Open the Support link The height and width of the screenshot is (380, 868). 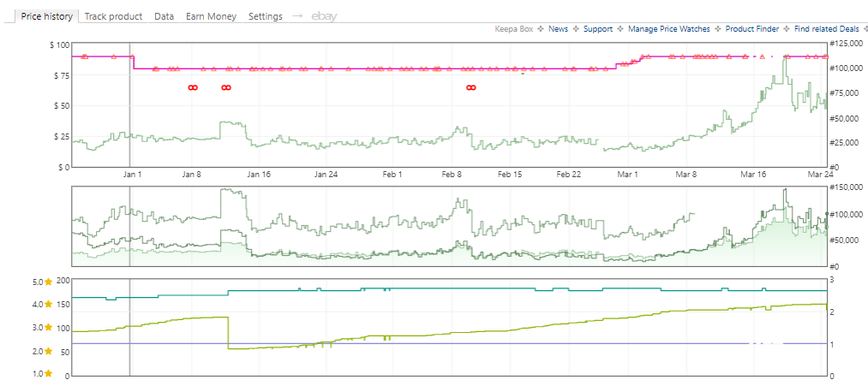tap(598, 29)
